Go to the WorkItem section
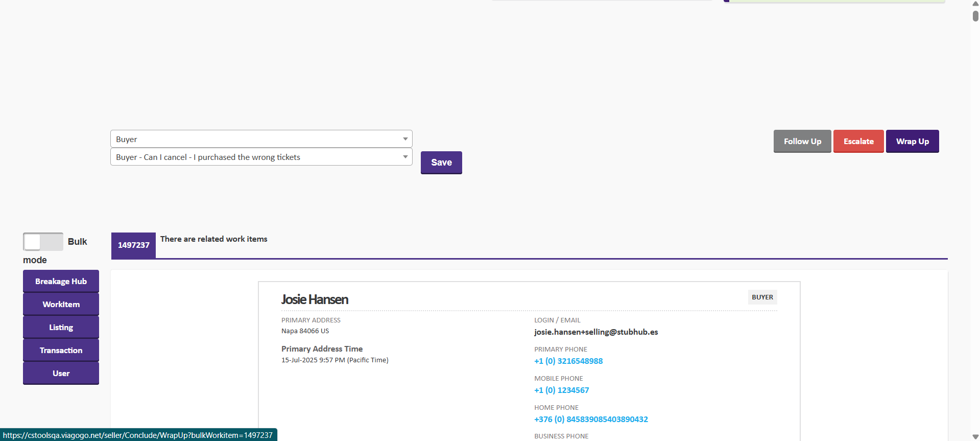The width and height of the screenshot is (980, 441). [x=61, y=305]
